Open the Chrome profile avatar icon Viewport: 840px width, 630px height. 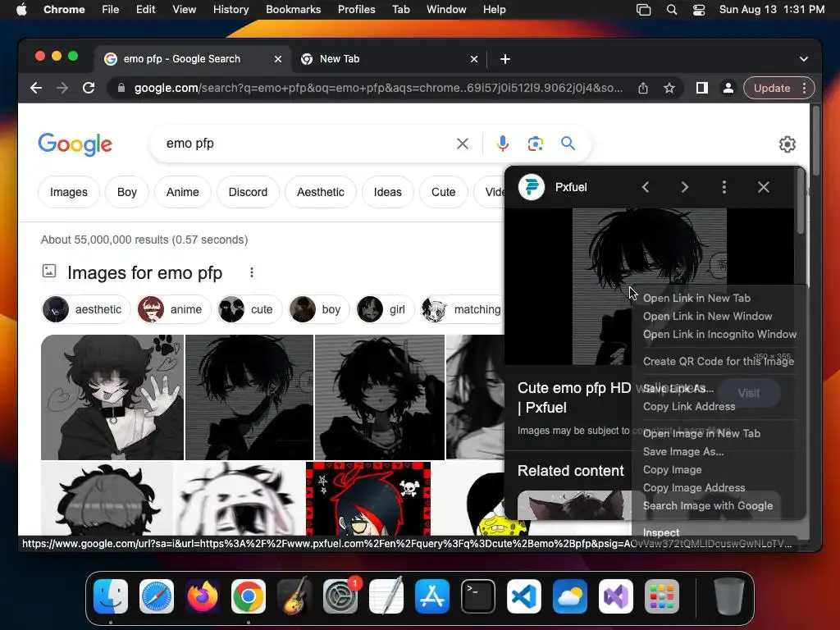728,88
